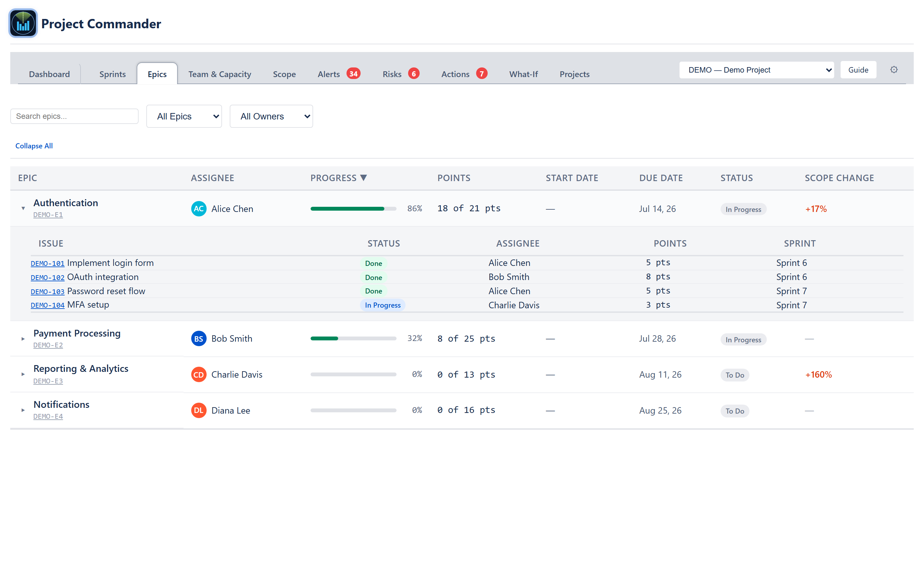Click the Actions badge showing 7
This screenshot has width=924, height=578.
click(x=482, y=74)
